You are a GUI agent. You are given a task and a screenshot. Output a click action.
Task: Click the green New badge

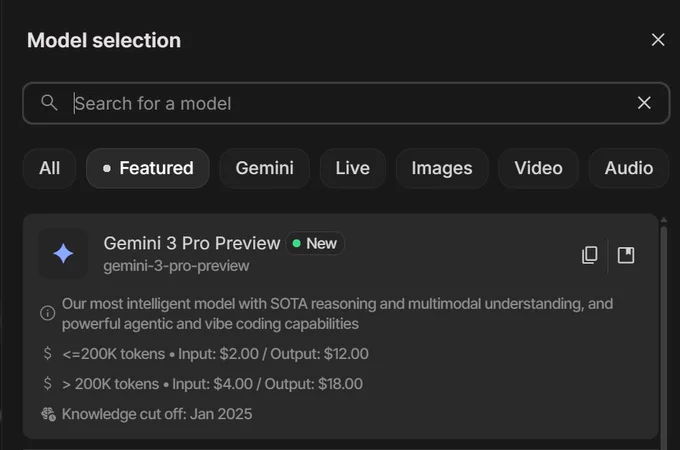315,244
